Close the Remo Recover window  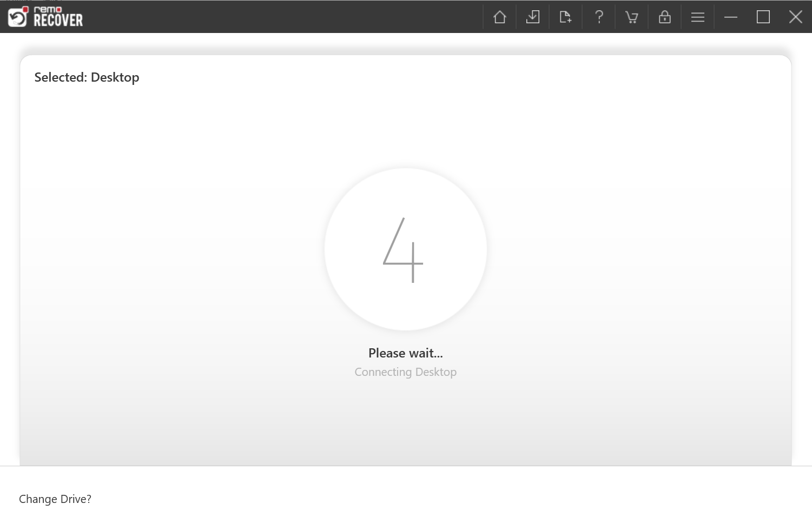point(796,17)
